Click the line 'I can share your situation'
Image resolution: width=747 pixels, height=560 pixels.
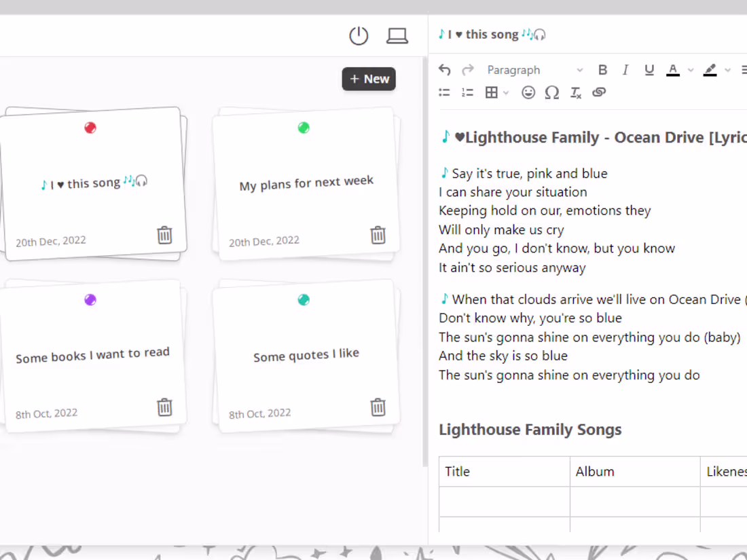(x=513, y=192)
